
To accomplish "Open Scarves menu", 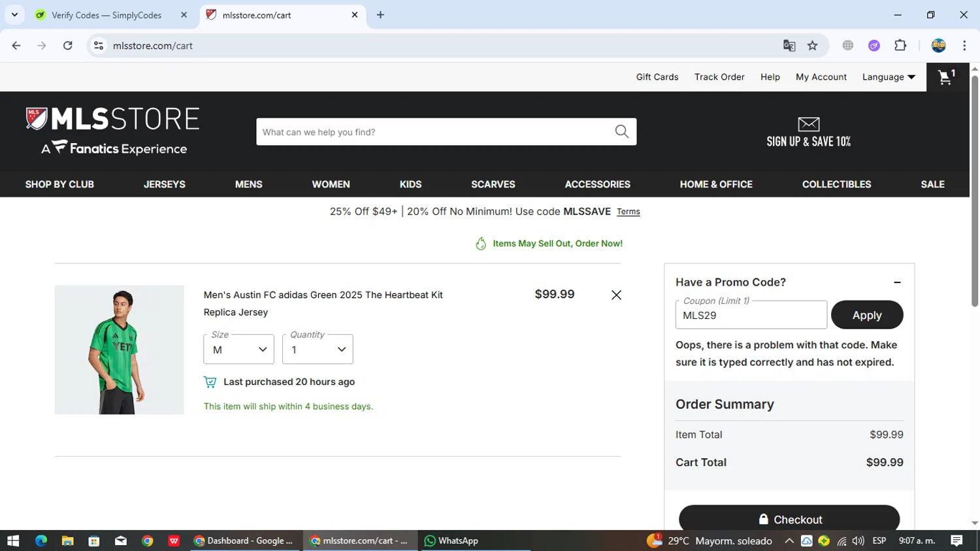I will (x=493, y=184).
